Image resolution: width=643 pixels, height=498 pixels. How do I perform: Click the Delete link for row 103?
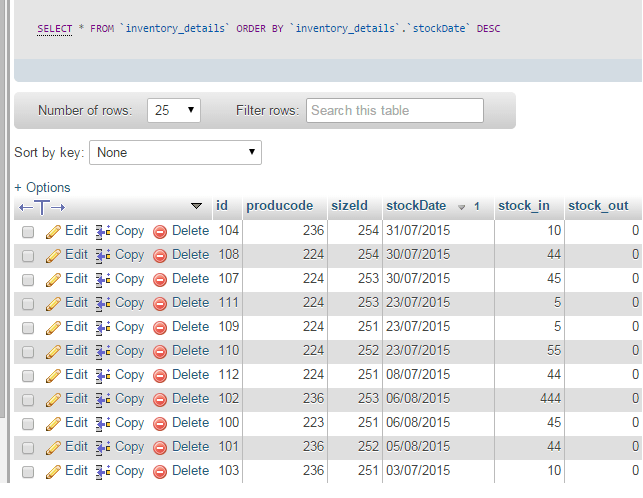[190, 471]
